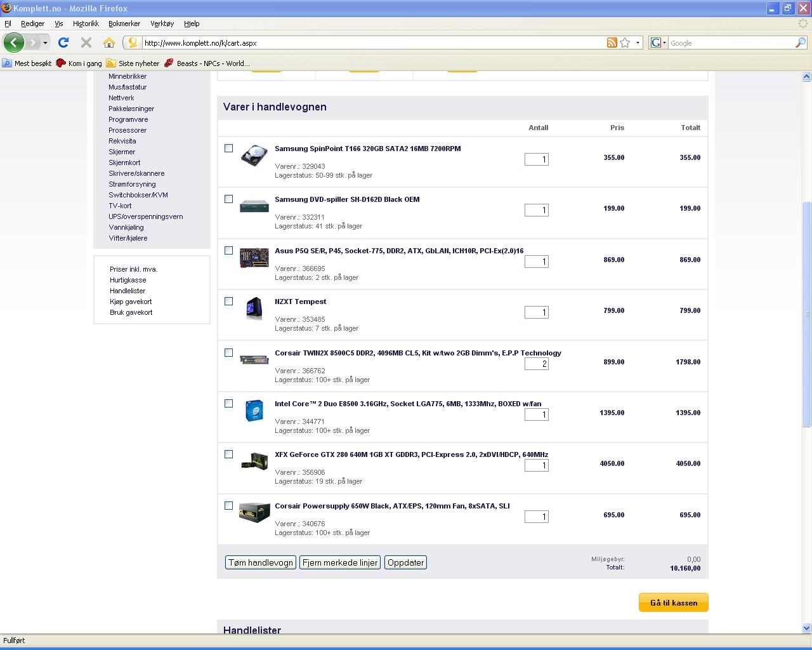Click the URL address field

click(373, 43)
